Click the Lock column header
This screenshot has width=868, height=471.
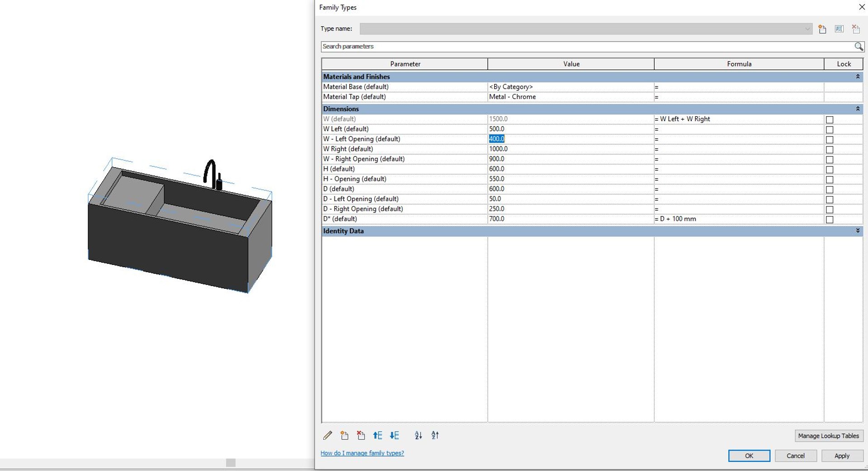pyautogui.click(x=844, y=64)
